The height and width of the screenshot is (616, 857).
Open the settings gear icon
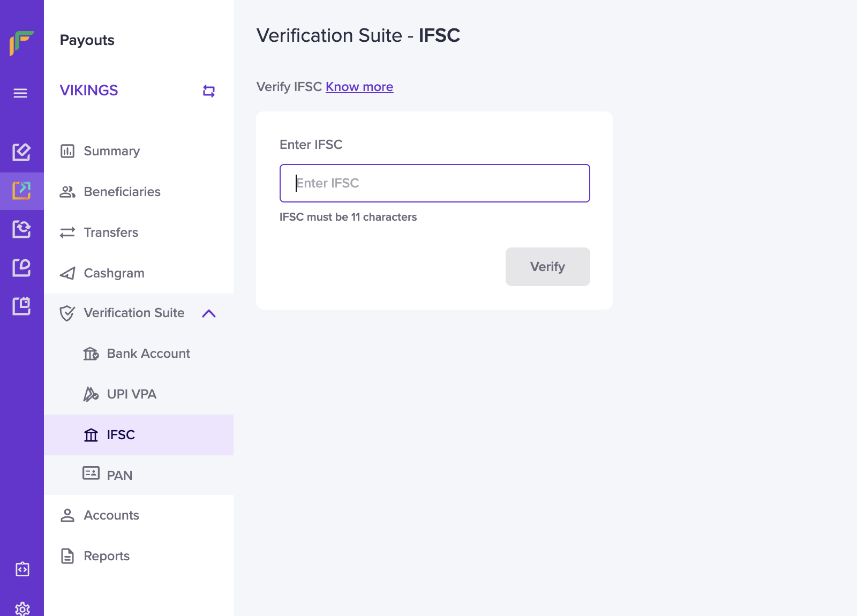point(22,609)
